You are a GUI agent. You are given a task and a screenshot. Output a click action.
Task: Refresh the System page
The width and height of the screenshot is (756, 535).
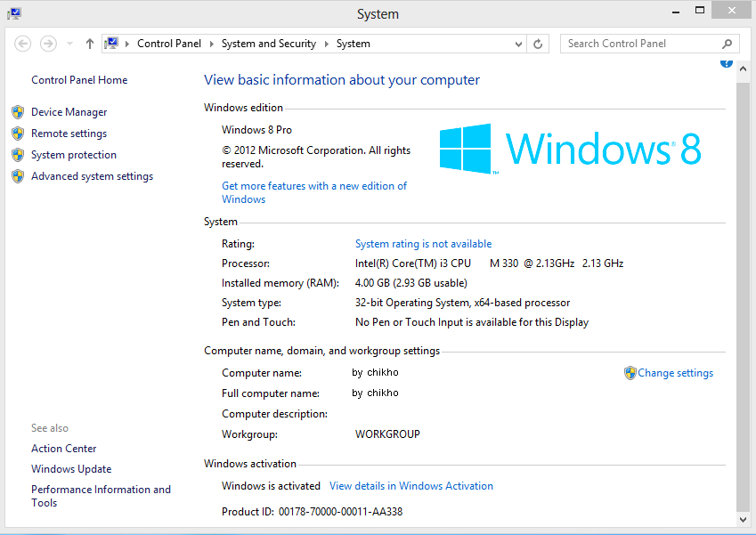538,44
